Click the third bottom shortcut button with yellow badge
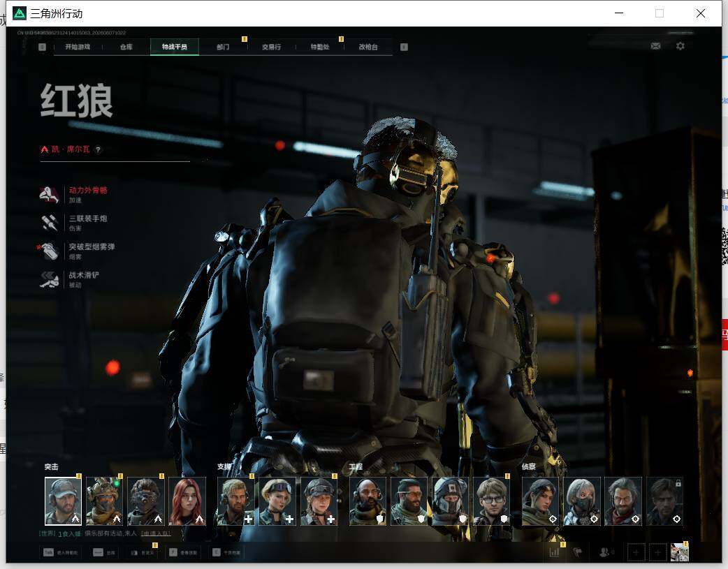728x569 pixels. coord(142,552)
